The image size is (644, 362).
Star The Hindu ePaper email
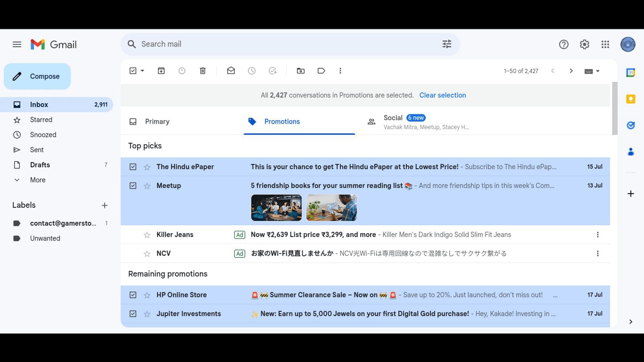tap(147, 167)
